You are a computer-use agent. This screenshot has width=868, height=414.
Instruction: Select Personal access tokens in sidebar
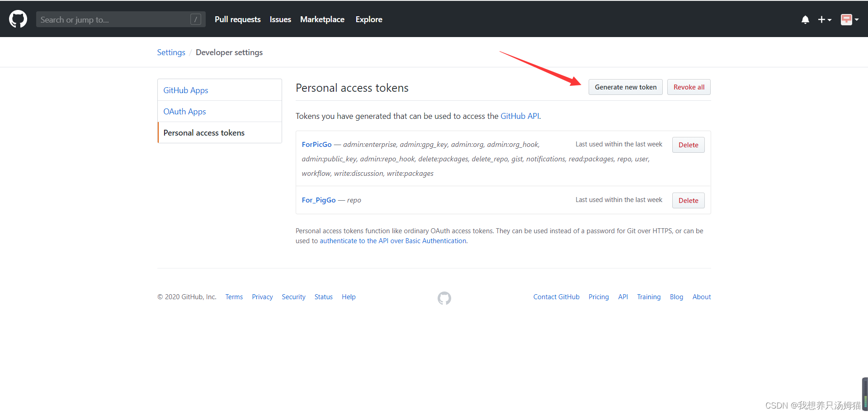point(220,132)
